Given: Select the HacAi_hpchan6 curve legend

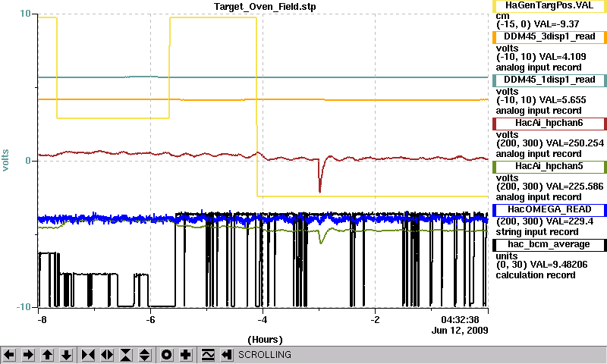Looking at the screenshot, I should click(x=549, y=124).
